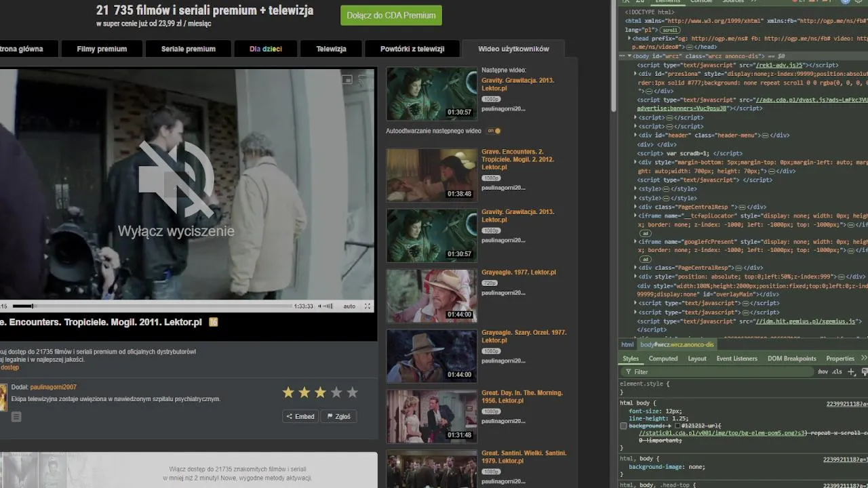Rate the video four stars
868x488 pixels.
336,392
